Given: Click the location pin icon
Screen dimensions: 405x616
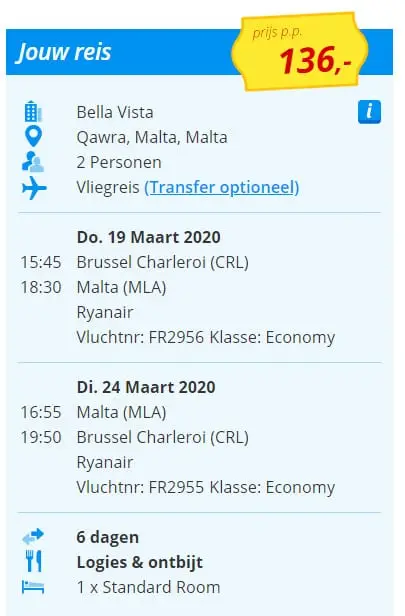Looking at the screenshot, I should [x=33, y=136].
